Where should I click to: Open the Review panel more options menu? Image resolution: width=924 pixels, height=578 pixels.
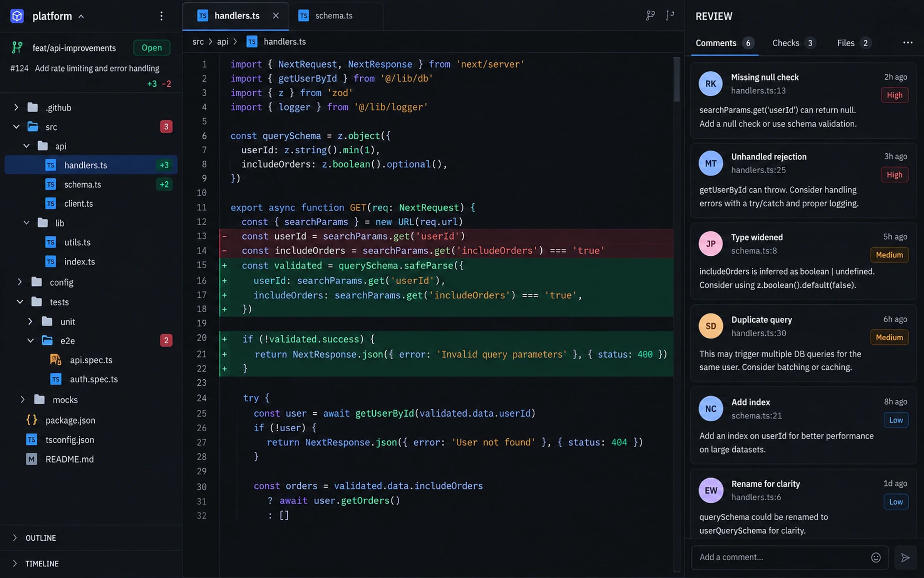[907, 42]
